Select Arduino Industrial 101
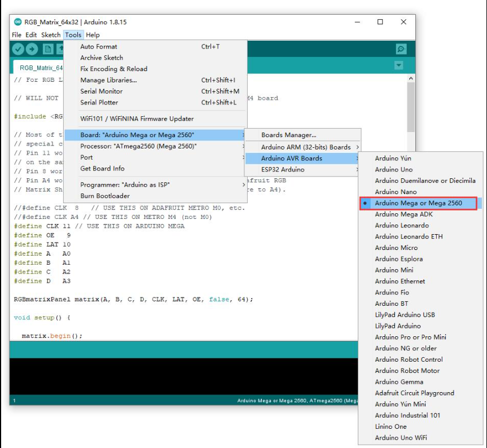 pos(420,415)
